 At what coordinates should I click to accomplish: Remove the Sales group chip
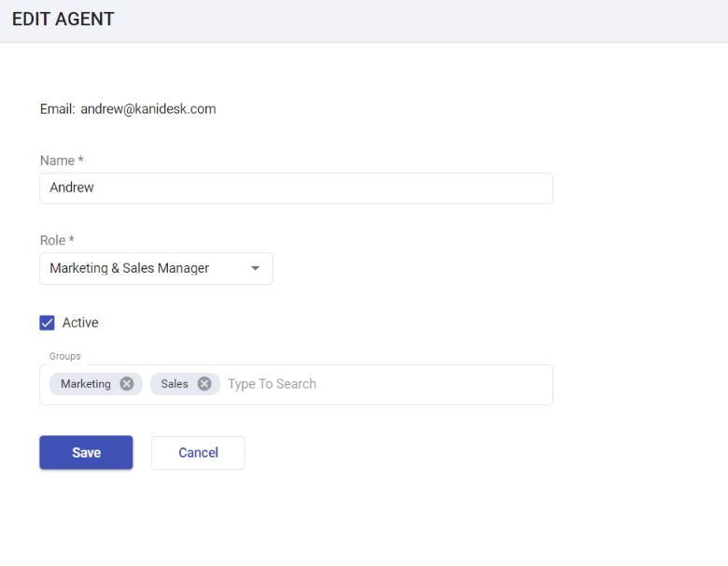coord(204,384)
